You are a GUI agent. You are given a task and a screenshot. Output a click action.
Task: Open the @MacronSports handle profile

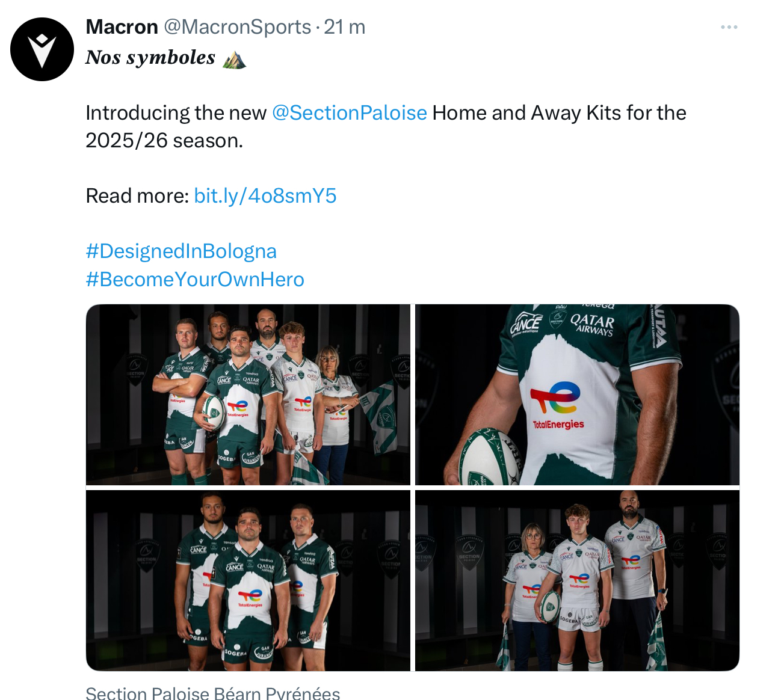(237, 27)
